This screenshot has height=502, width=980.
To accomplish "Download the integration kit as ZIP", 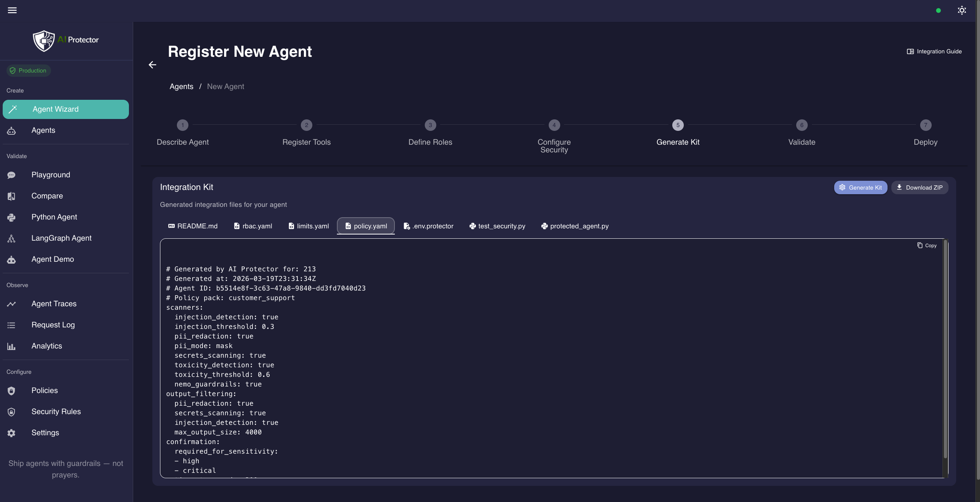I will [x=920, y=187].
